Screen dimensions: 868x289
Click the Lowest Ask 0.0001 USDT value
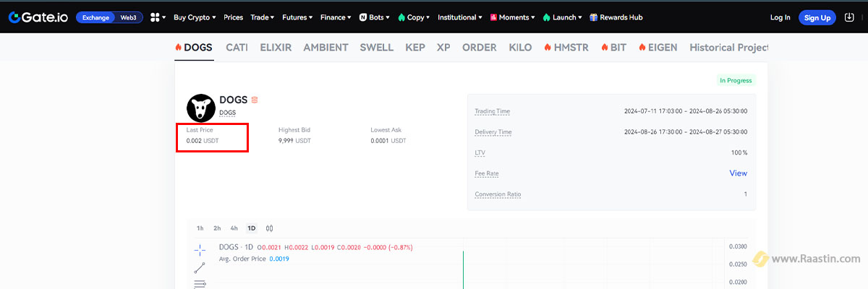[388, 140]
